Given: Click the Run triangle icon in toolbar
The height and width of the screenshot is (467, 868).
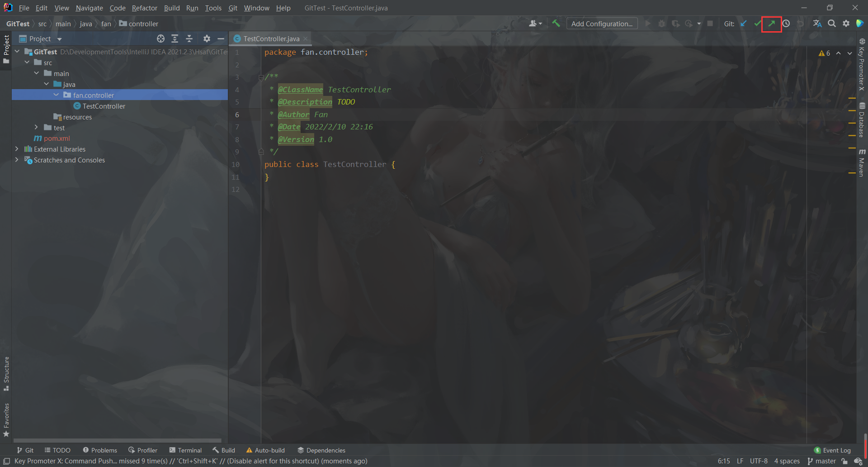Looking at the screenshot, I should (648, 24).
